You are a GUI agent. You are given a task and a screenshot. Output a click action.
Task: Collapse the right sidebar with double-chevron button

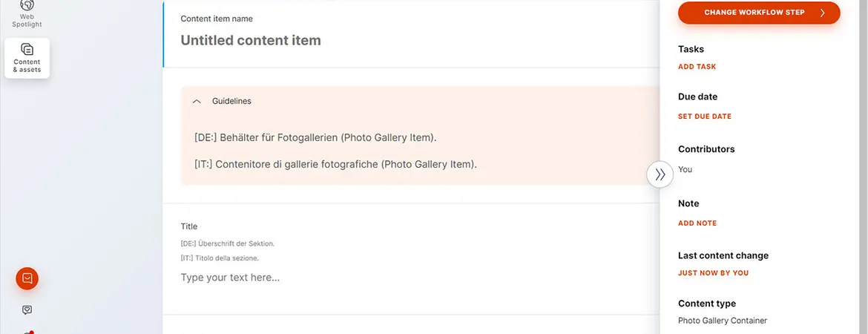tap(660, 175)
